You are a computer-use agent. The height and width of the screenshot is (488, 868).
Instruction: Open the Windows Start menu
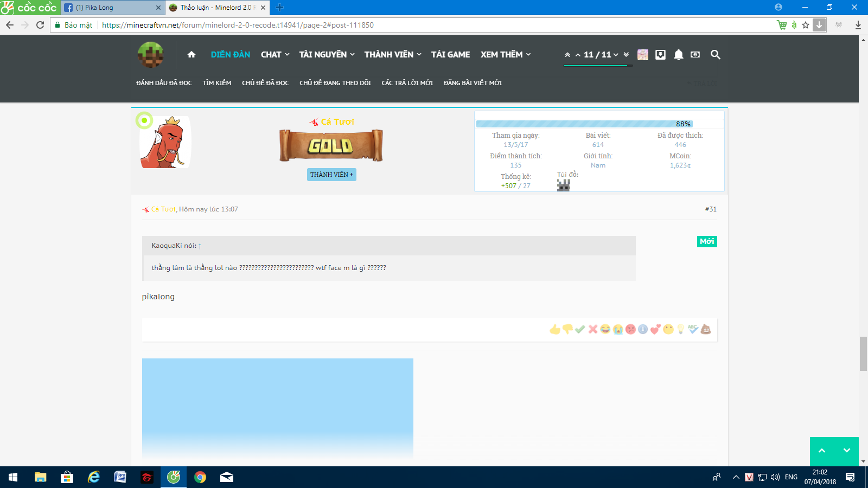pyautogui.click(x=13, y=477)
